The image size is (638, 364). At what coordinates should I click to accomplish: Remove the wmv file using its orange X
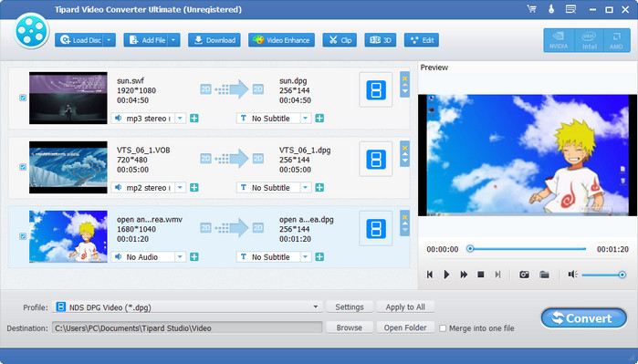pos(405,217)
